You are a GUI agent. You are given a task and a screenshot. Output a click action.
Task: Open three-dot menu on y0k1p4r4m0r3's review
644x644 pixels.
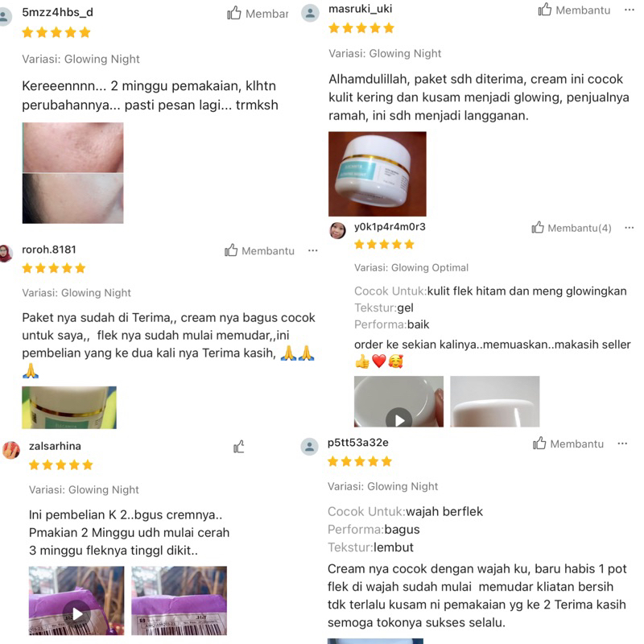click(630, 228)
